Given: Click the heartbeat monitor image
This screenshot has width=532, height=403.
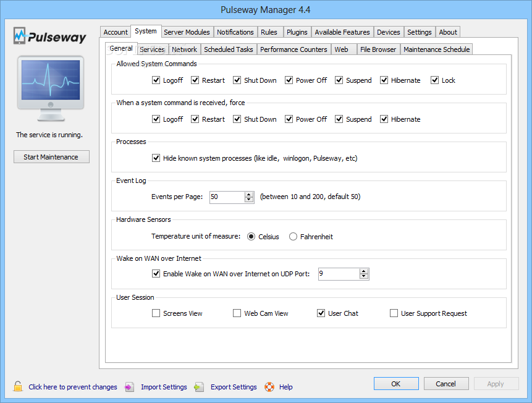Looking at the screenshot, I should 51,88.
